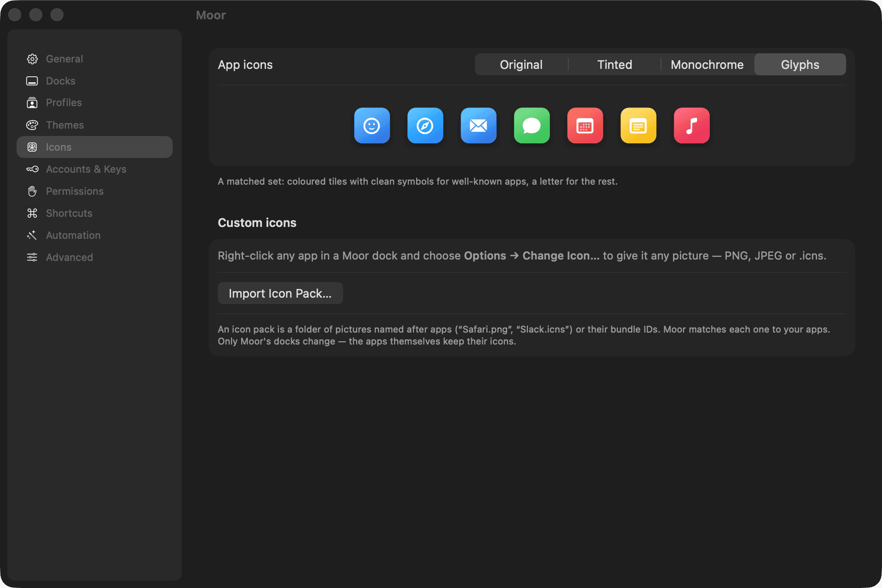Click the Music note glyph icon
The height and width of the screenshot is (588, 882).
[x=692, y=125]
